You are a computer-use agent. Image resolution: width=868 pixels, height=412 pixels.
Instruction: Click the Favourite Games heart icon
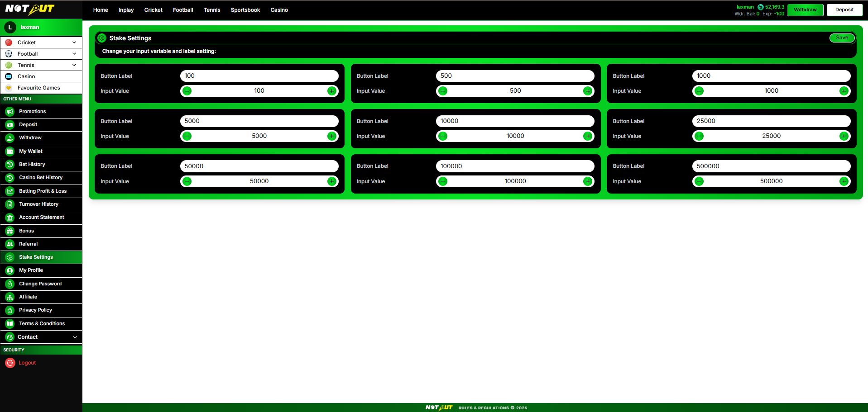click(x=9, y=88)
